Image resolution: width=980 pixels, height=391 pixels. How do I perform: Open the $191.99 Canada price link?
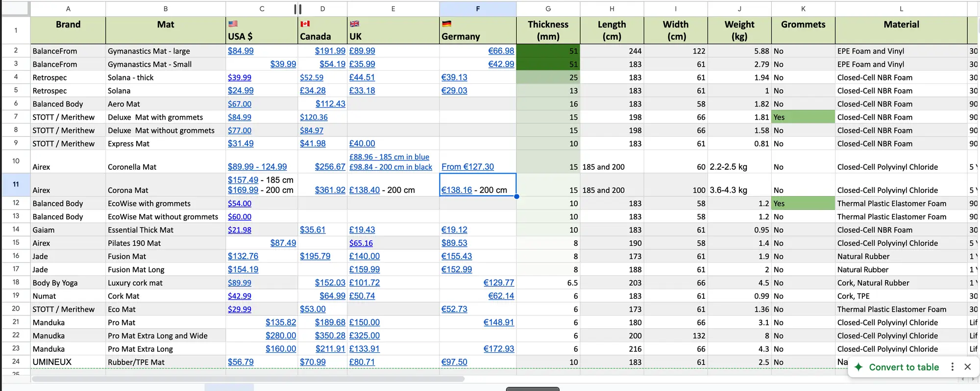[330, 51]
